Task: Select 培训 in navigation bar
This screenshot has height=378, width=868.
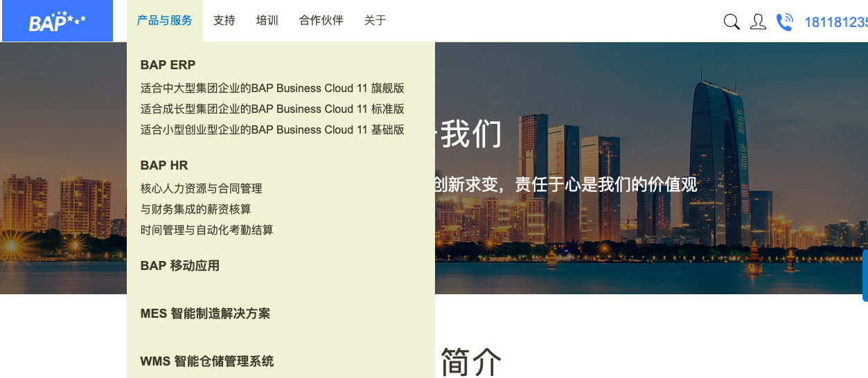Action: pos(267,21)
